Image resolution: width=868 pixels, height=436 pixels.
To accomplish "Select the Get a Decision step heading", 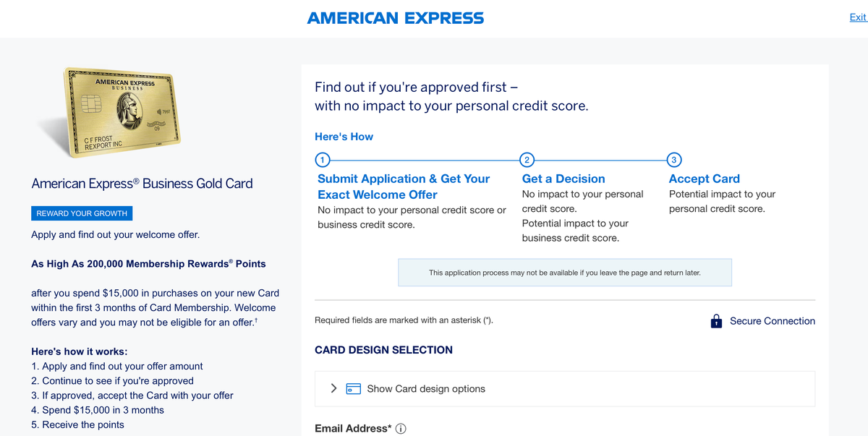I will pyautogui.click(x=563, y=179).
